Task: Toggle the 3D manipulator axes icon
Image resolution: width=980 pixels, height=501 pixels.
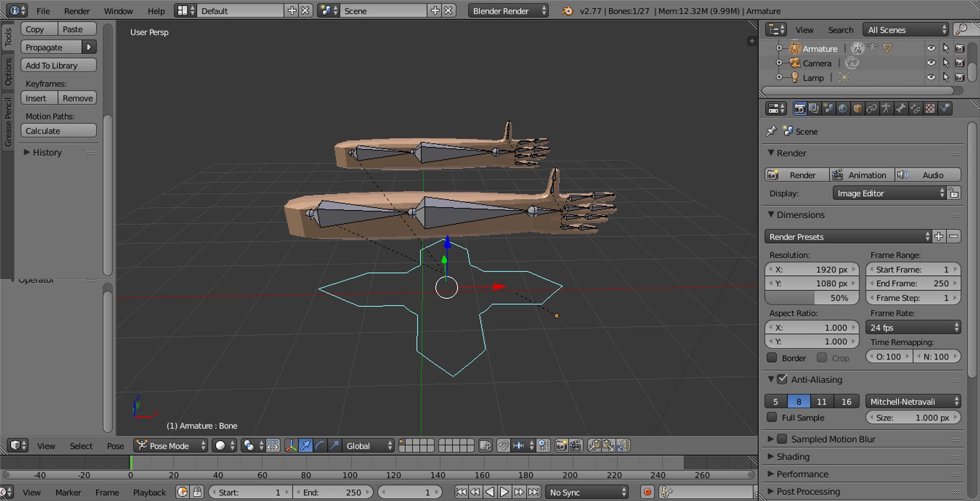Action: (291, 446)
